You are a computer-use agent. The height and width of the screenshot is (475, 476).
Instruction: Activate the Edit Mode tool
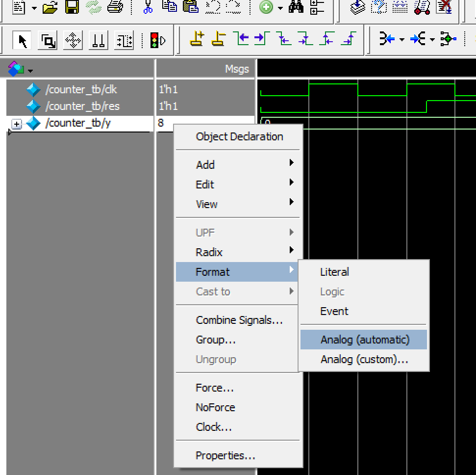124,40
